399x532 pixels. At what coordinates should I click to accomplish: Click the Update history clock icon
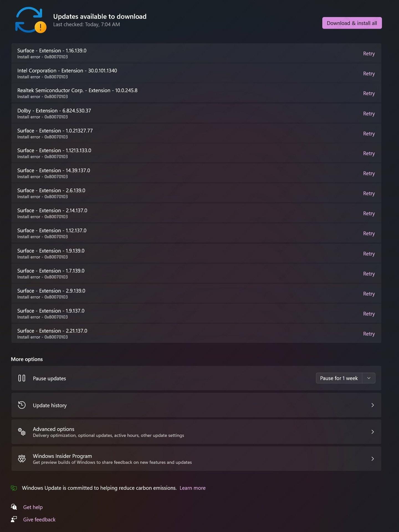[22, 405]
